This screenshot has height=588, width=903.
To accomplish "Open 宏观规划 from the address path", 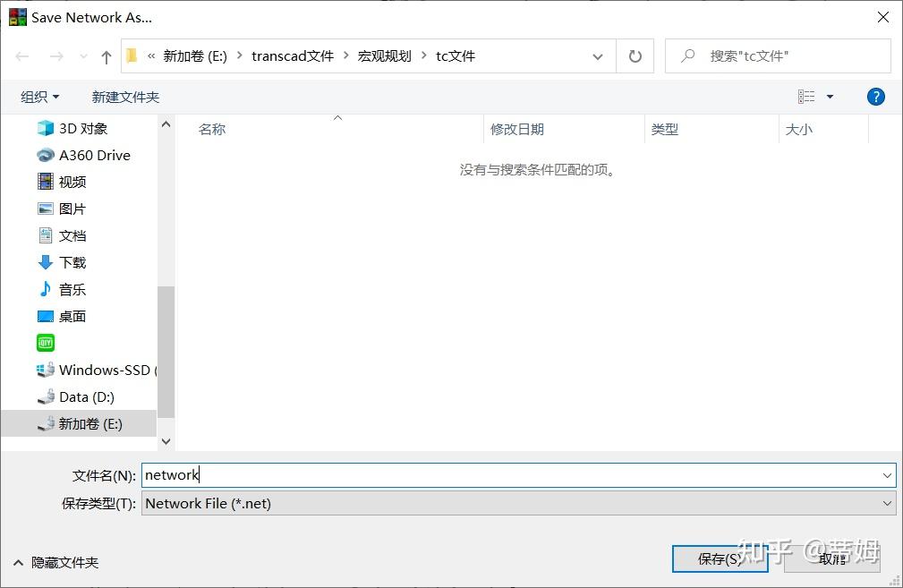I will point(384,55).
